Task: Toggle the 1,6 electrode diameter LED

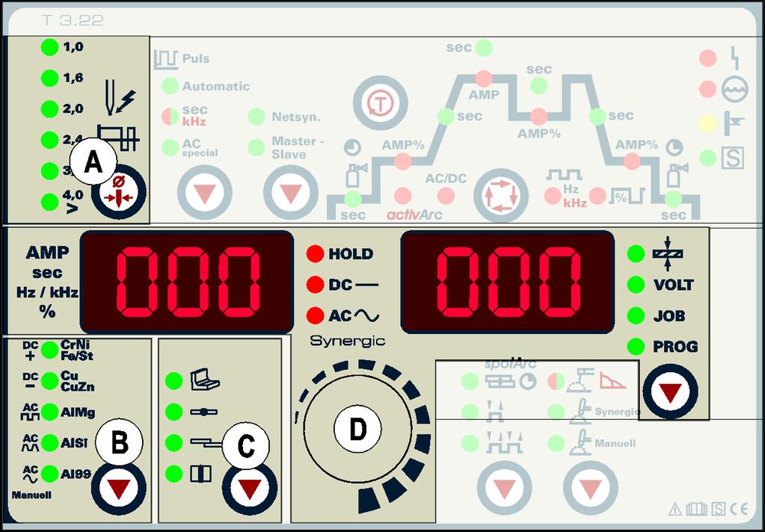Action: click(49, 78)
